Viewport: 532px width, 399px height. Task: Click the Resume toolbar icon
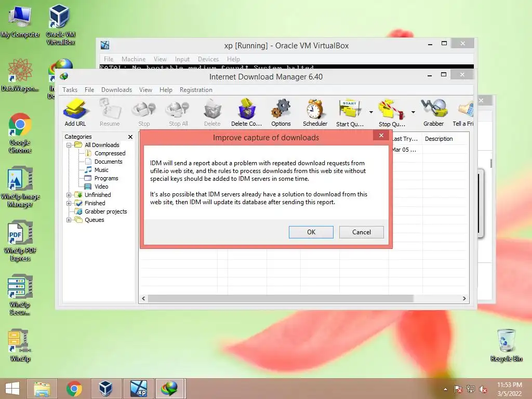coord(110,113)
